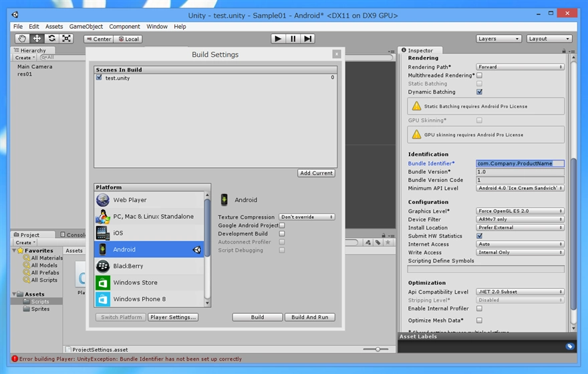Toggle Dynamic Batching checkbox
Image resolution: width=588 pixels, height=374 pixels.
[479, 92]
